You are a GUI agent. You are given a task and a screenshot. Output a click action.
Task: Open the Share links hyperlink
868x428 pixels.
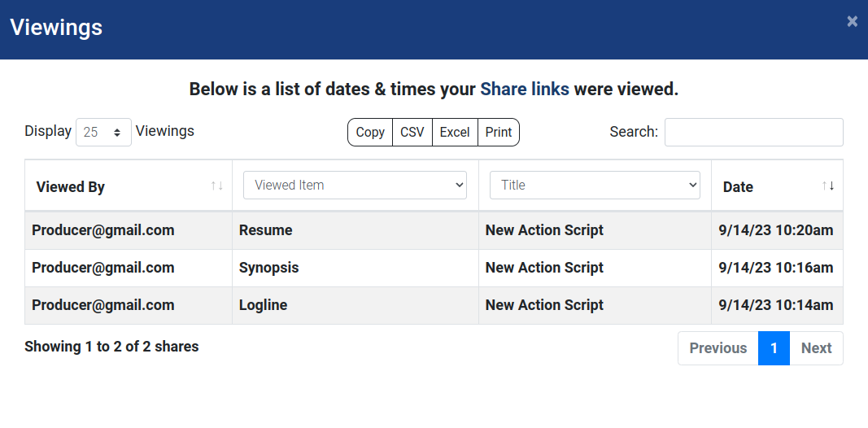525,89
